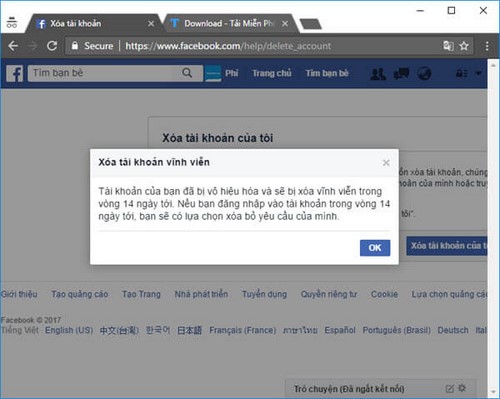Click the vertical scrollbar down arrow
The image size is (500, 399).
coord(494,392)
